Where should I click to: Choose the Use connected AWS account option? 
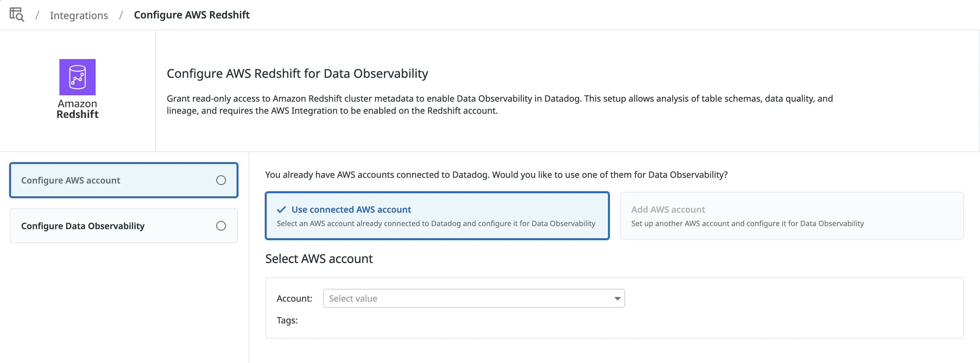coord(437,216)
